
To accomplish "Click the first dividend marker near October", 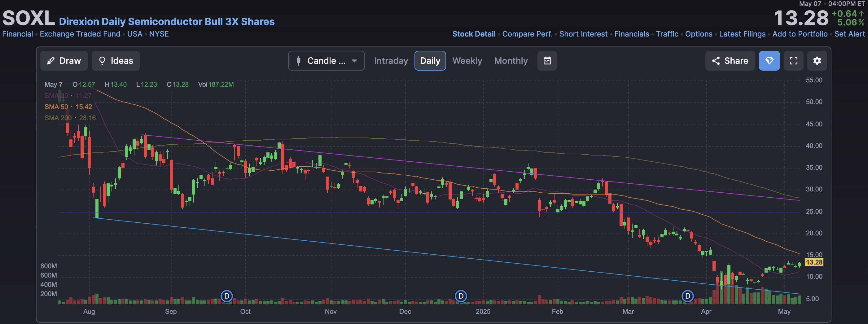I will (227, 296).
